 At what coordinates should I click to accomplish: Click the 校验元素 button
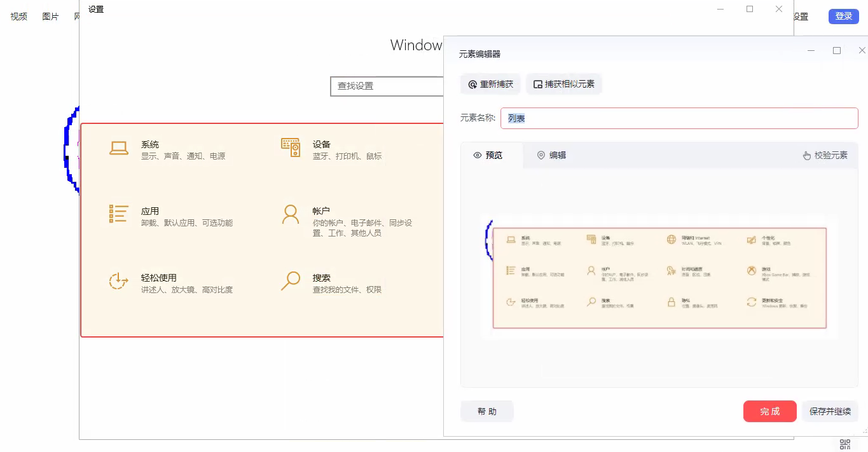pyautogui.click(x=825, y=155)
